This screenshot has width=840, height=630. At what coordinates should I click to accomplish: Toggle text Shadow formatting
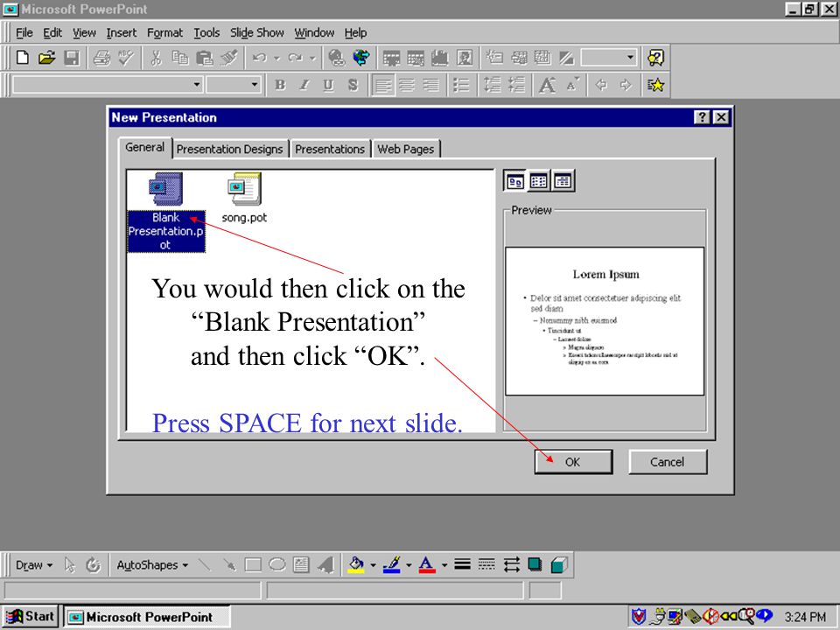[353, 85]
